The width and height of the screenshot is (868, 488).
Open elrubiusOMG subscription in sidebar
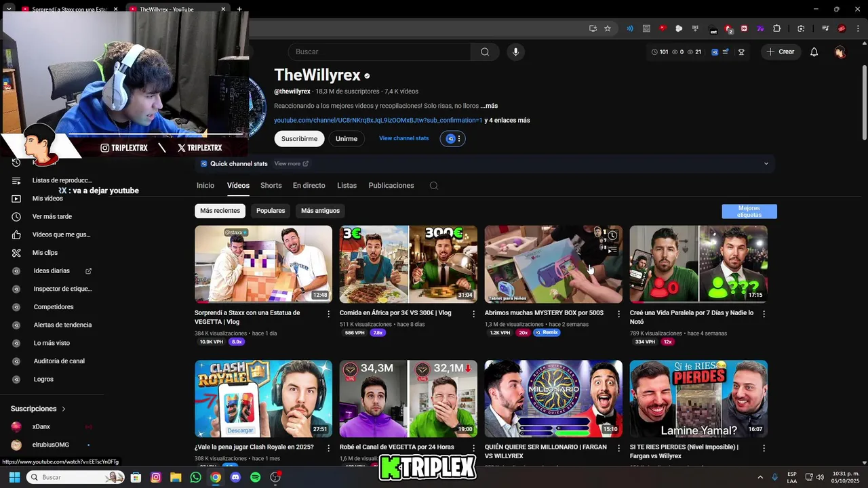click(x=52, y=445)
